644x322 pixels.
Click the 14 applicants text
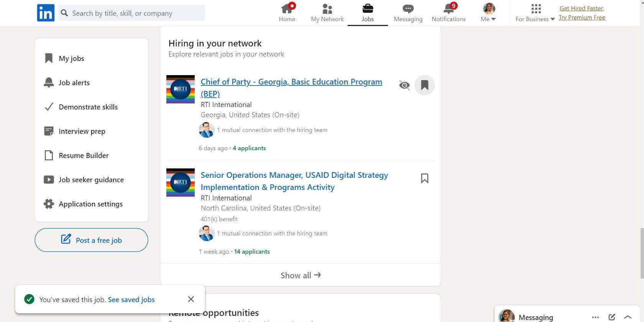tap(252, 251)
